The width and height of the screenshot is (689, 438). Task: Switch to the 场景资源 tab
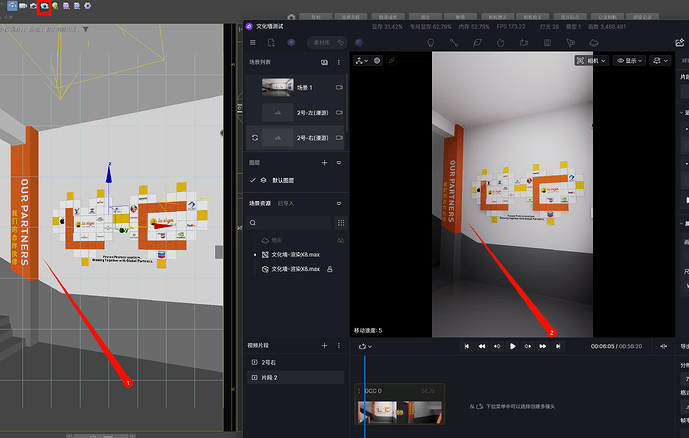click(260, 203)
